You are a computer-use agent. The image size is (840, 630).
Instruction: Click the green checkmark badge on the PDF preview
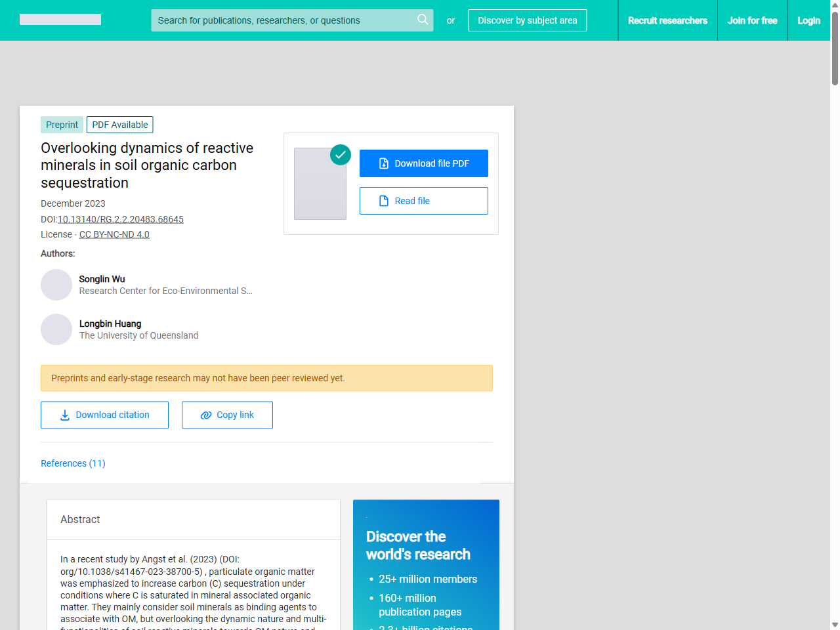tap(341, 156)
